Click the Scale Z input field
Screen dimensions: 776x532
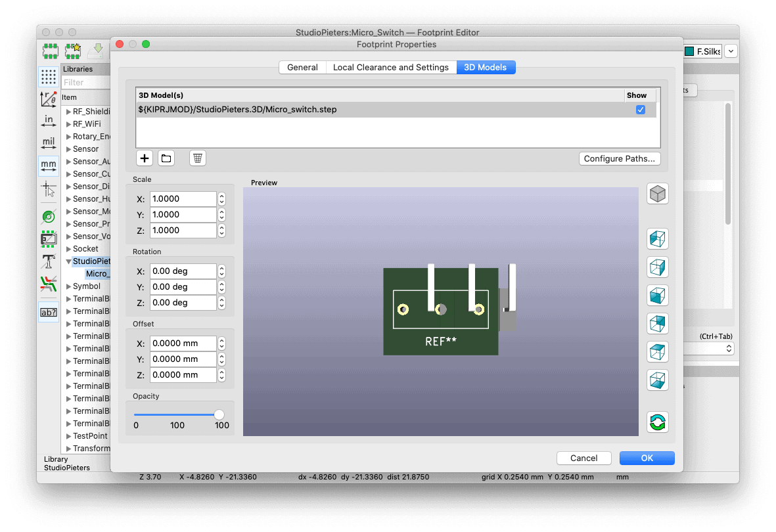[x=183, y=231]
